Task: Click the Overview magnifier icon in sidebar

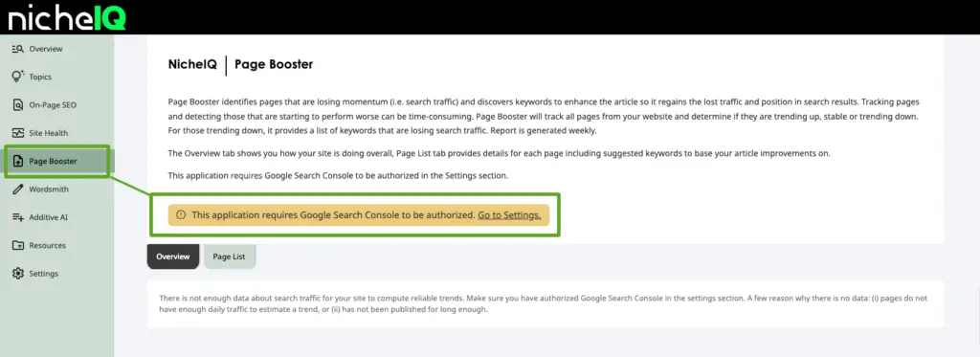Action: [17, 49]
